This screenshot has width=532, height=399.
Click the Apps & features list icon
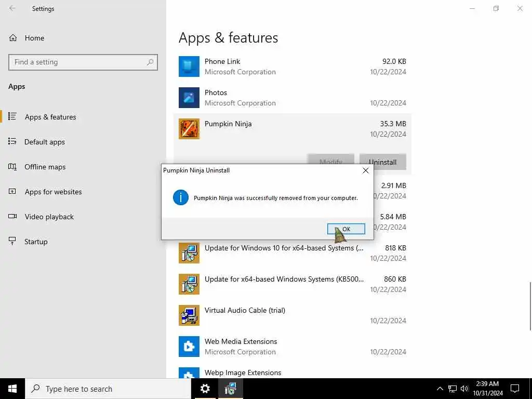click(x=12, y=116)
